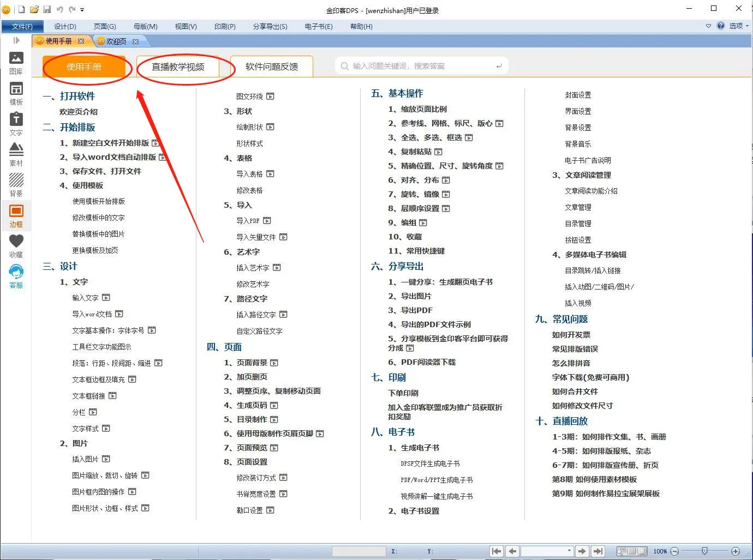The width and height of the screenshot is (753, 560).
Task: Click the 直播教学视频 button
Action: tap(178, 67)
